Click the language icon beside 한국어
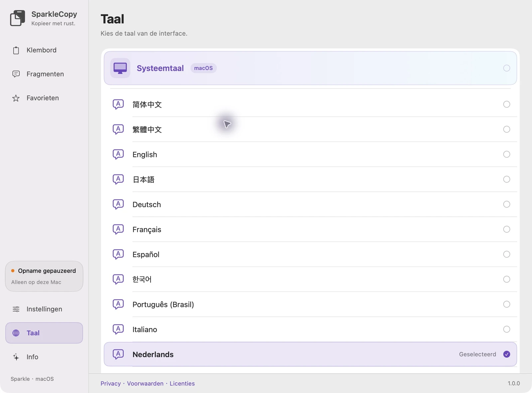 point(118,279)
